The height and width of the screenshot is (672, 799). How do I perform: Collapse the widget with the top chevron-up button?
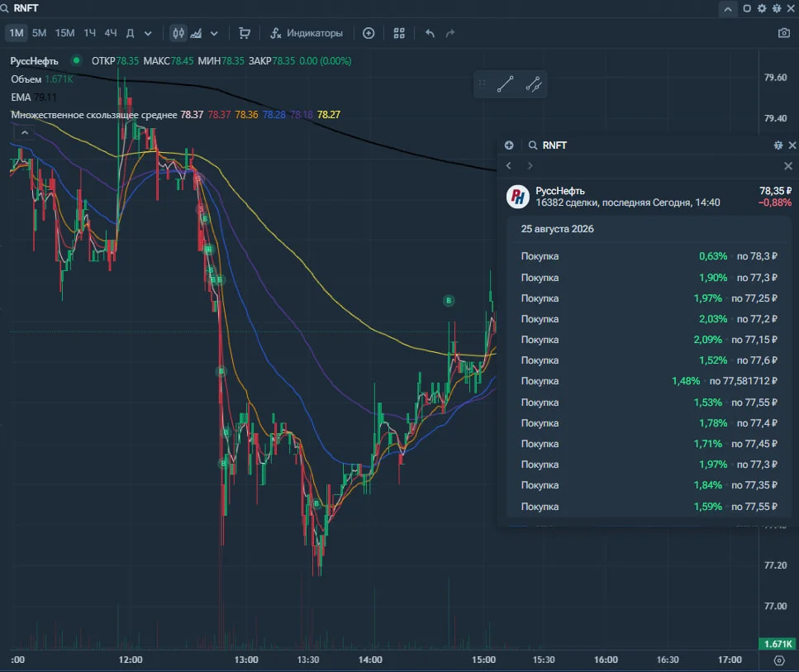click(728, 8)
